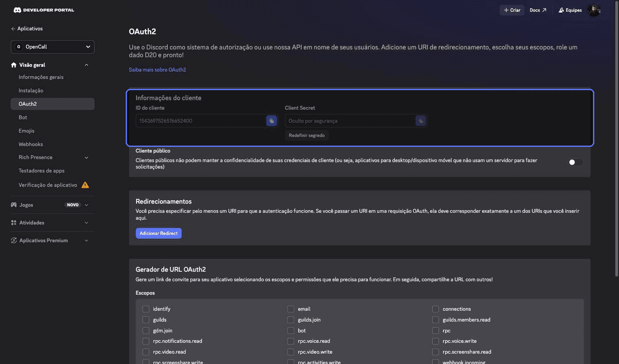Click the Aplicativos Premium icon

(14, 240)
